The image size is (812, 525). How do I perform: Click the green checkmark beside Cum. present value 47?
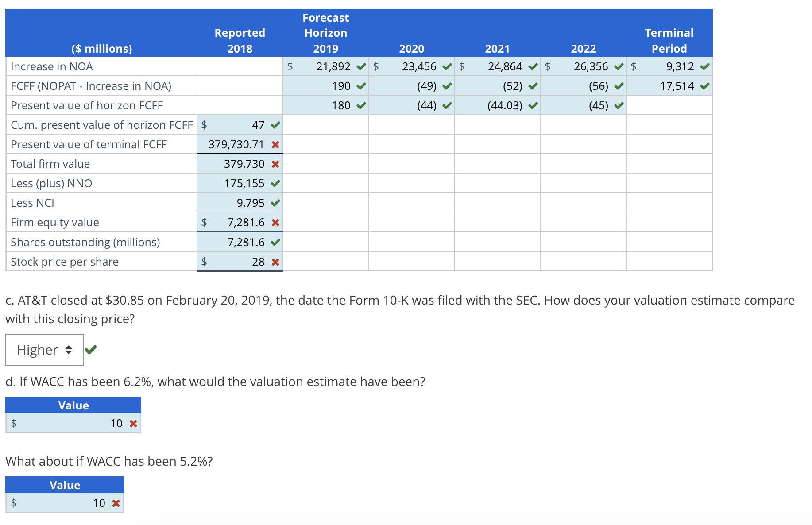click(275, 125)
